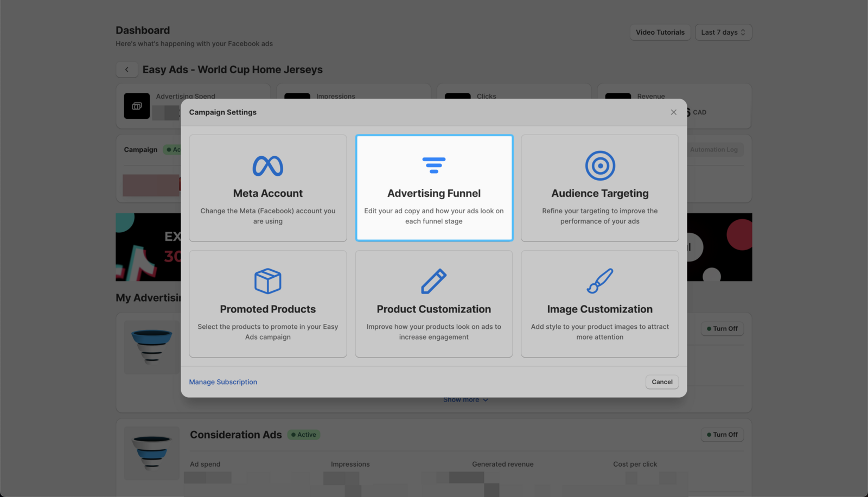
Task: Turn off the Consideration Ads campaign
Action: click(x=722, y=435)
